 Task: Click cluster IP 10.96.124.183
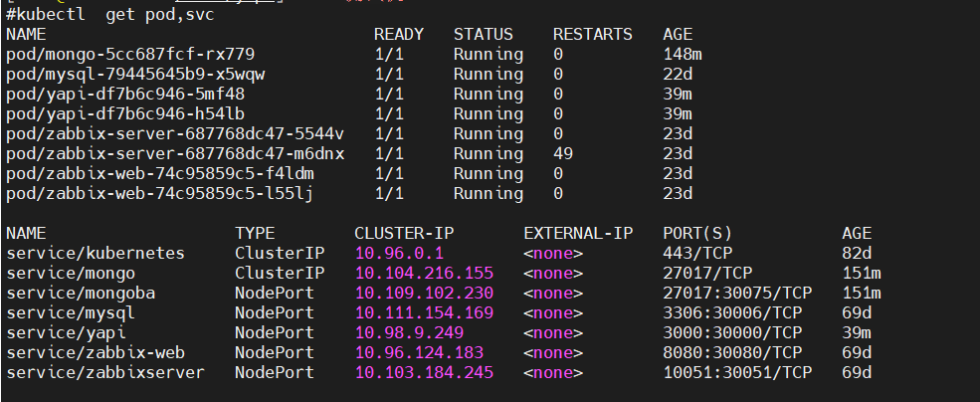click(419, 353)
